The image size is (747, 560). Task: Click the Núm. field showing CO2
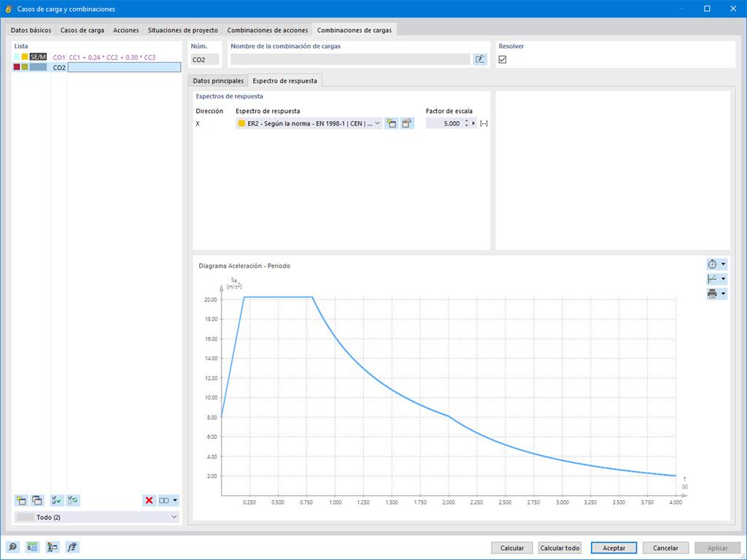[205, 60]
